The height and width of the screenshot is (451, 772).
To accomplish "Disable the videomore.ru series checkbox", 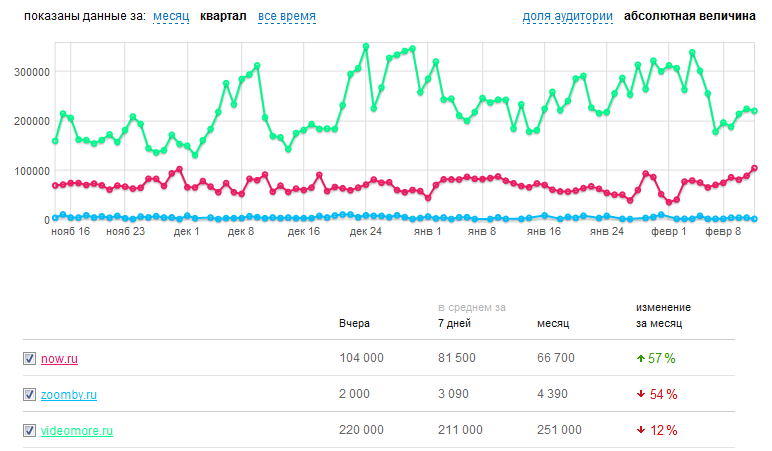I will coord(29,431).
